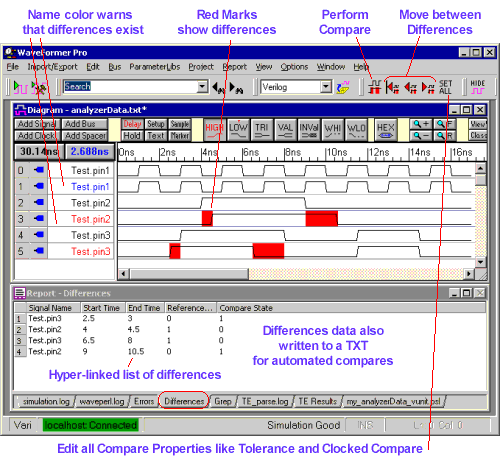Switch to the waveperl.log tab
This screenshot has height=461, width=500.
point(102,402)
